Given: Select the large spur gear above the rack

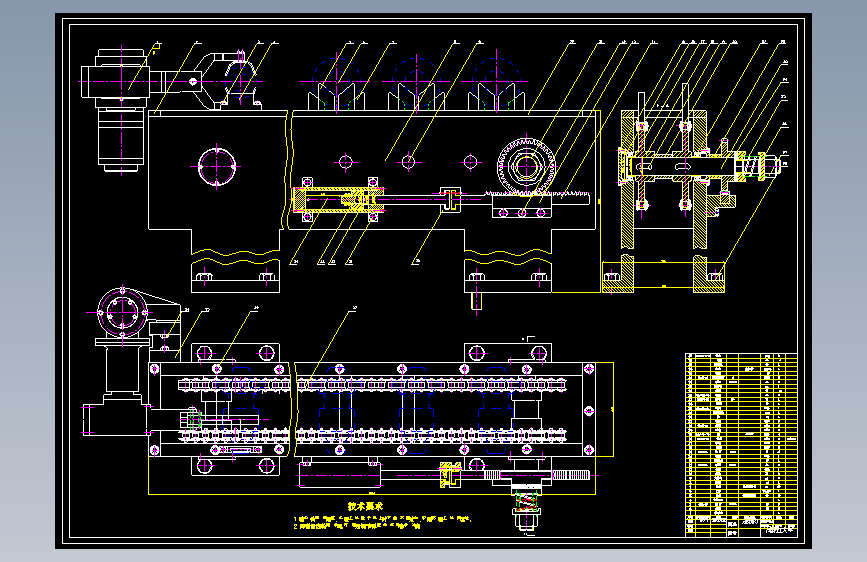Looking at the screenshot, I should [526, 166].
